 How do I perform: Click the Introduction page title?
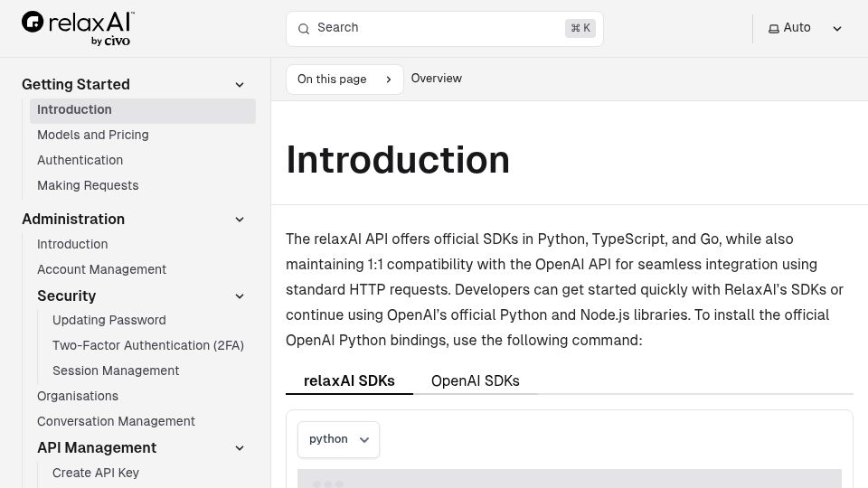pos(398,160)
